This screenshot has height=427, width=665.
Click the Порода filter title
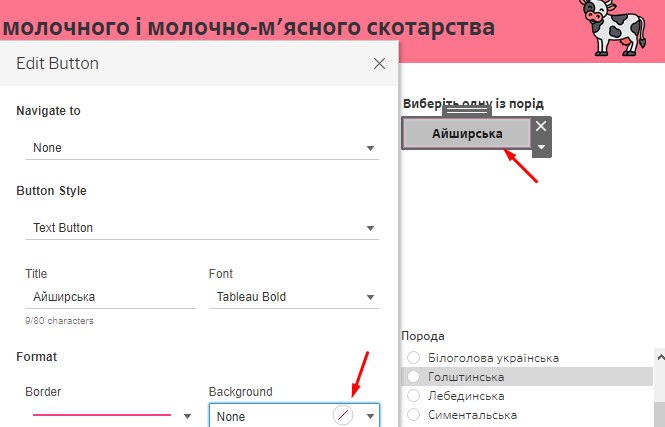423,336
